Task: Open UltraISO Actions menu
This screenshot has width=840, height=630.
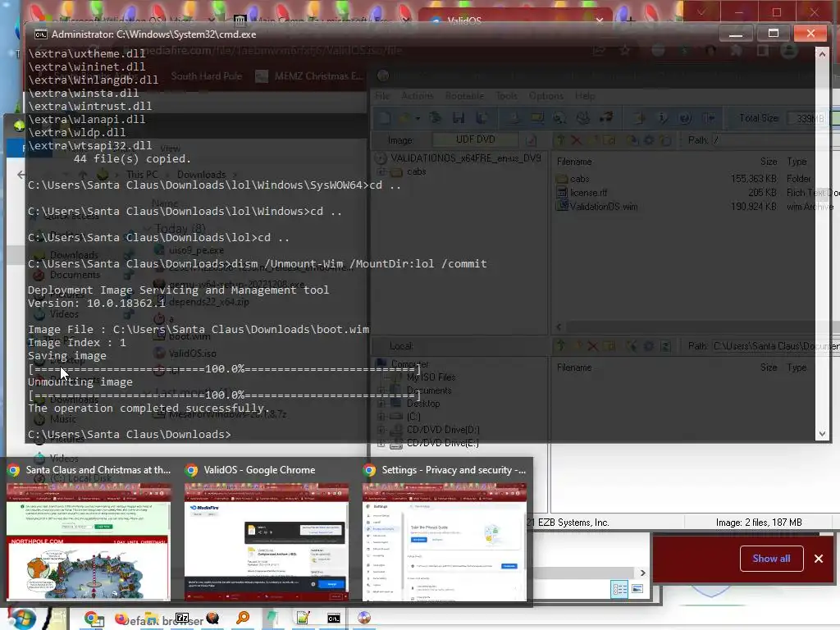Action: point(418,96)
